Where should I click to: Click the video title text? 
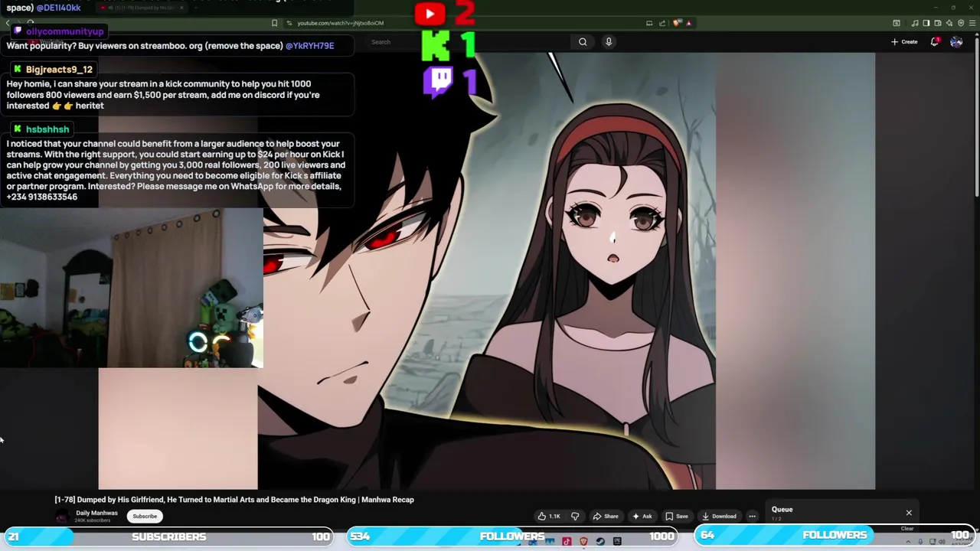pyautogui.click(x=234, y=500)
